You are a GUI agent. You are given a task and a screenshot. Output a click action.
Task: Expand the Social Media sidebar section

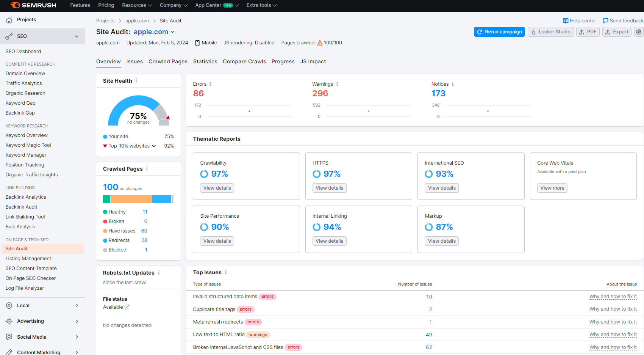pos(77,337)
